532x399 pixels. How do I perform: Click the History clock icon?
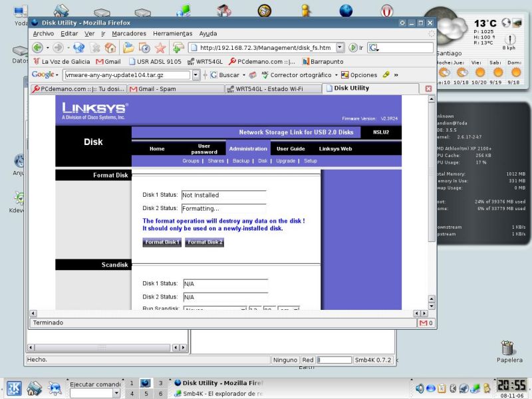click(x=144, y=48)
